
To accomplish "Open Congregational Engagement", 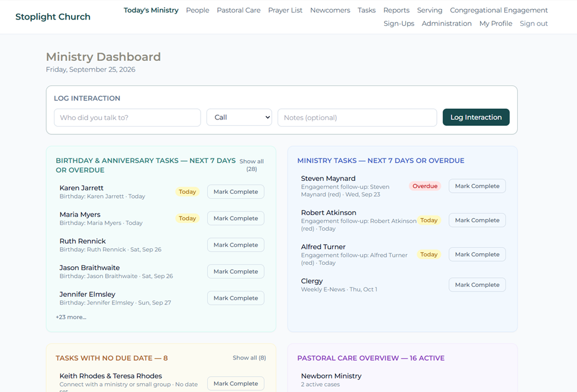I will coord(499,10).
